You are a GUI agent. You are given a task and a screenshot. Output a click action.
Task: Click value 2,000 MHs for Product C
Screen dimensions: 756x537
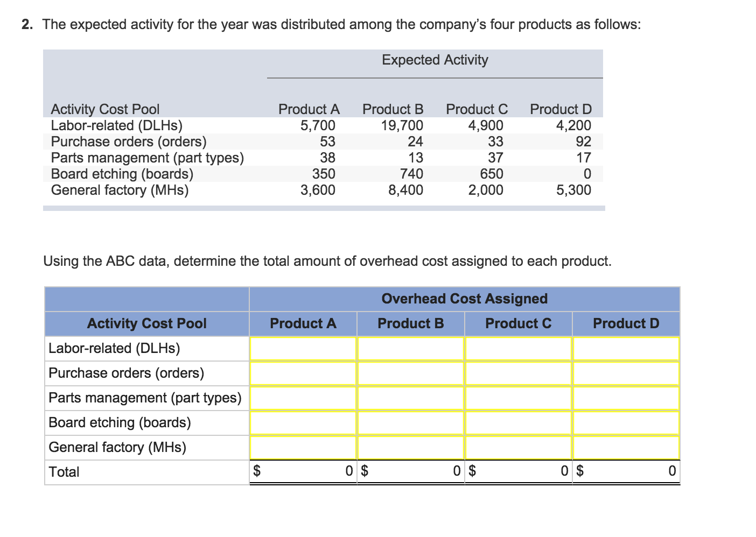[x=486, y=190]
